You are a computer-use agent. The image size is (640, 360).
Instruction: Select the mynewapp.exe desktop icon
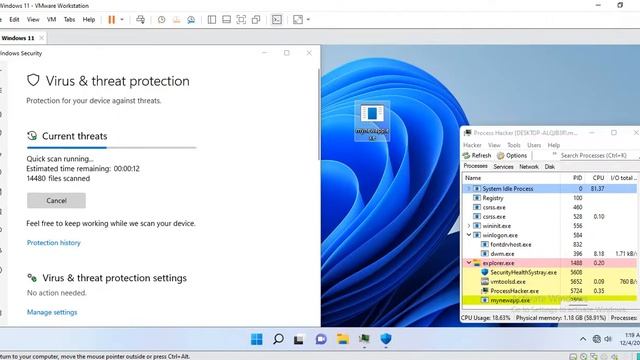click(372, 121)
